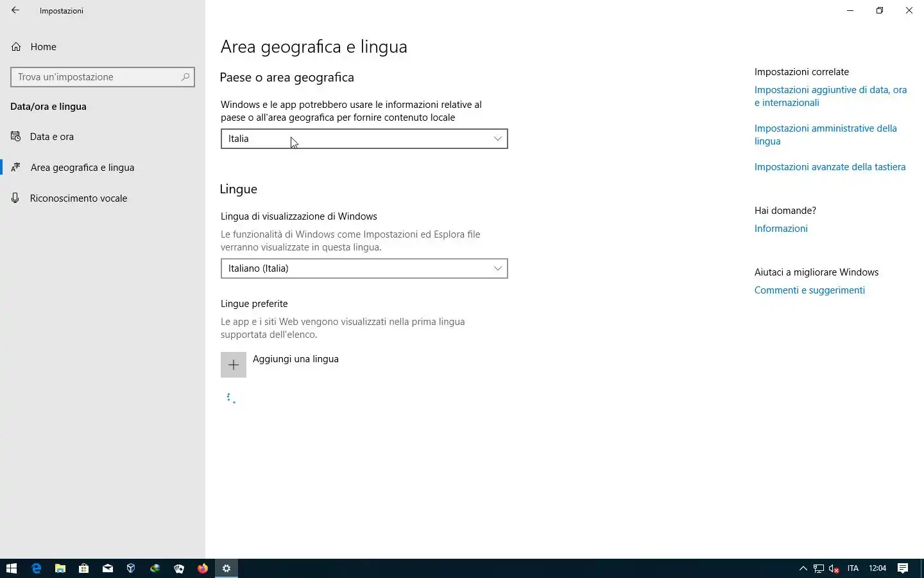Open the notification Action Center icon

(x=903, y=568)
